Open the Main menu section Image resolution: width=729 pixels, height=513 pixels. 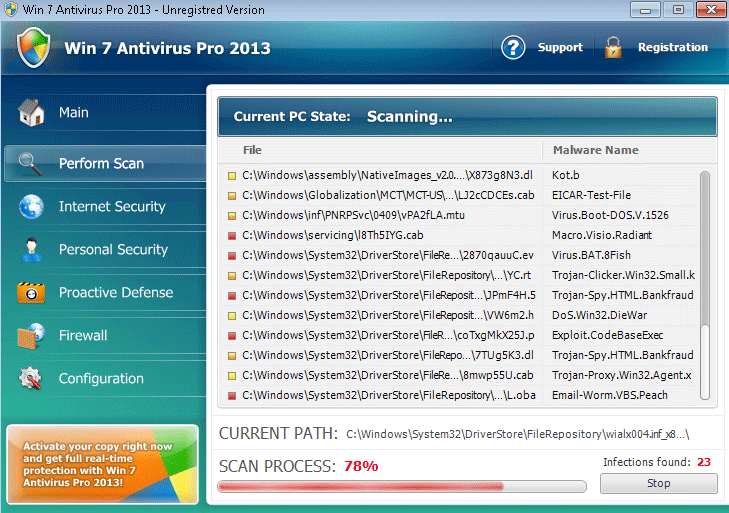pos(74,113)
